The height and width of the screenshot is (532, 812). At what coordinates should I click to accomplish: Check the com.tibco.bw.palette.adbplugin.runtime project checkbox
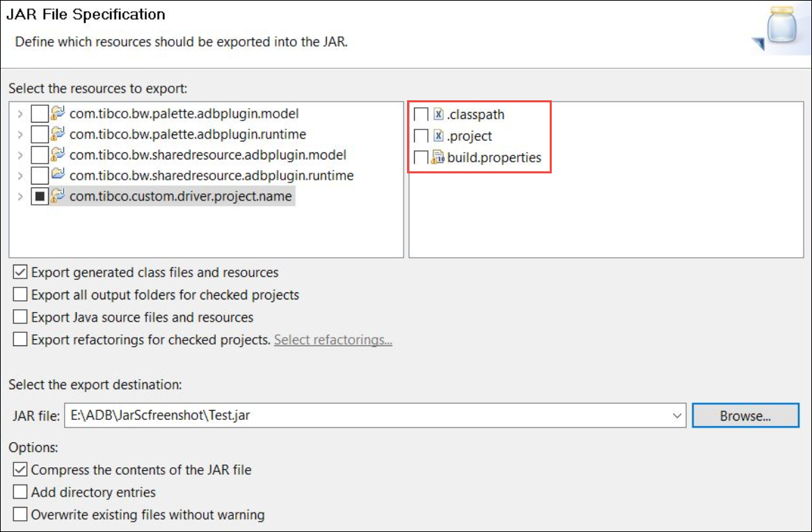click(40, 134)
